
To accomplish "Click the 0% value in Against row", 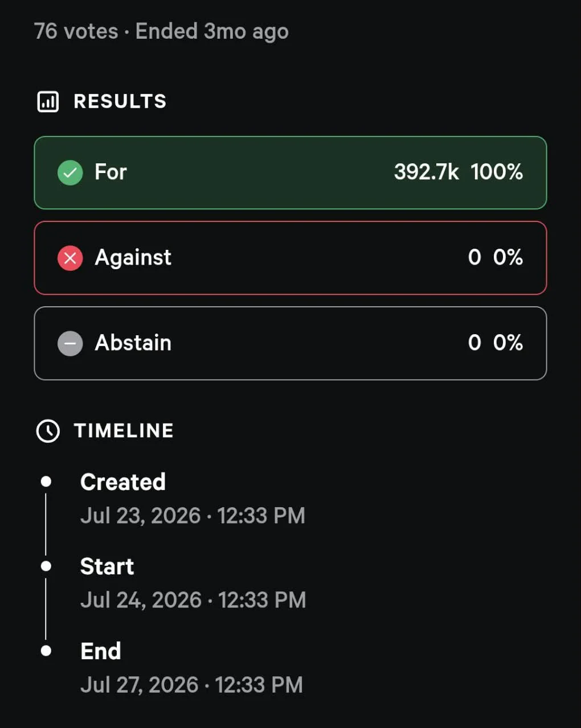I will pyautogui.click(x=508, y=257).
